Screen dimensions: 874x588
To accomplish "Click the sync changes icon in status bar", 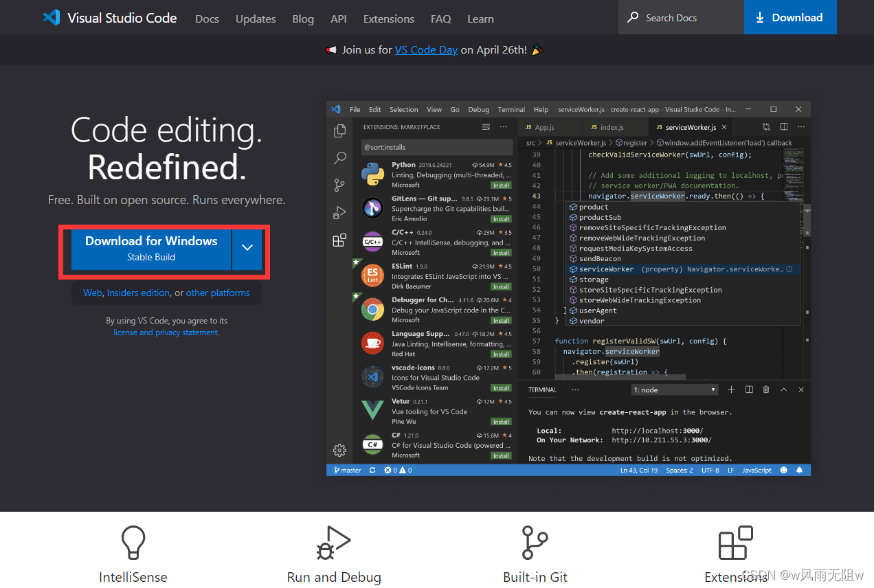I will click(x=372, y=471).
